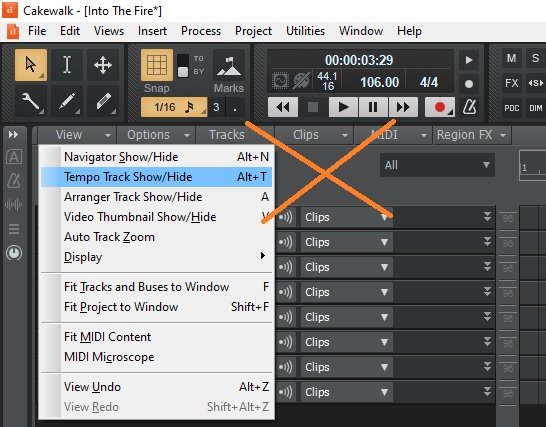Click the 106.00 tempo field
The height and width of the screenshot is (427, 546).
(379, 83)
